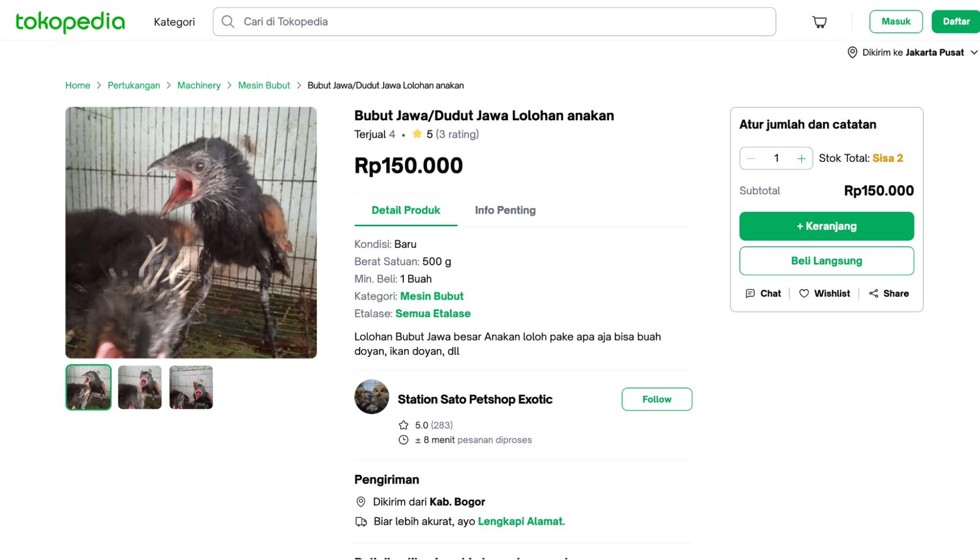Select the second product thumbnail
Image resolution: width=980 pixels, height=560 pixels.
pyautogui.click(x=139, y=387)
